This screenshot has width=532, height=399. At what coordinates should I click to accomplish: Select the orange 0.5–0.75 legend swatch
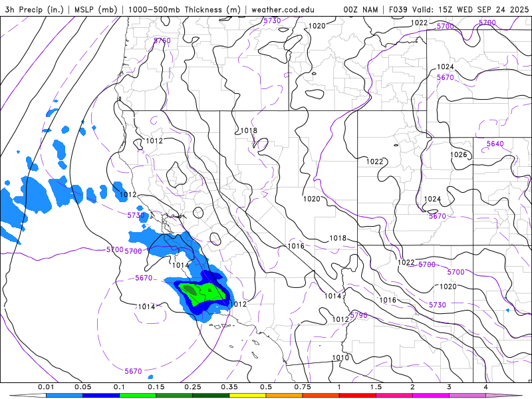pos(285,396)
